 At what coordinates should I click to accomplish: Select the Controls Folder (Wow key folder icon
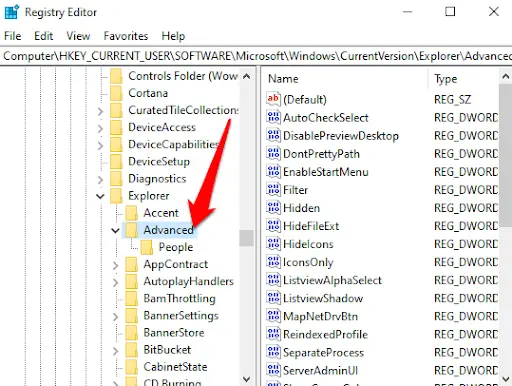(x=116, y=76)
